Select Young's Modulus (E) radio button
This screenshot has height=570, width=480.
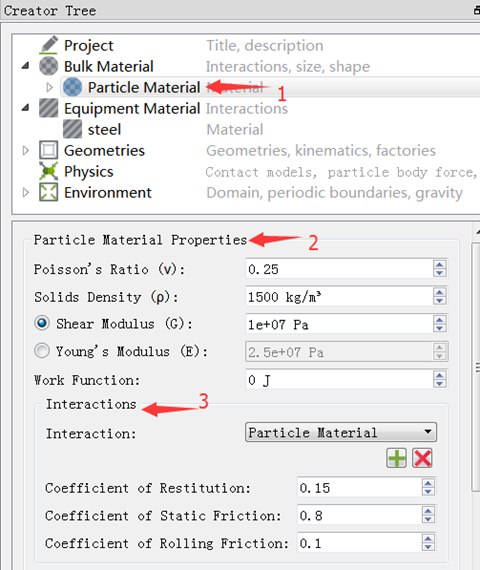point(42,351)
